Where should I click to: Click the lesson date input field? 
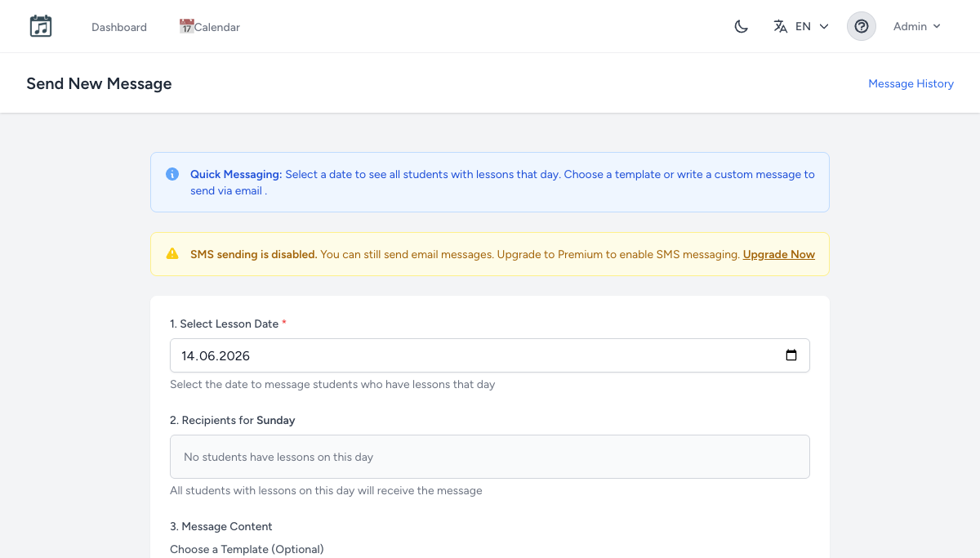pos(490,355)
